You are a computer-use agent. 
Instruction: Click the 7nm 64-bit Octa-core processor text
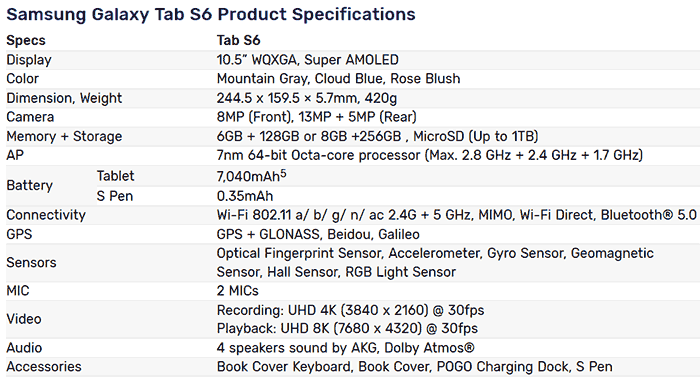318,155
